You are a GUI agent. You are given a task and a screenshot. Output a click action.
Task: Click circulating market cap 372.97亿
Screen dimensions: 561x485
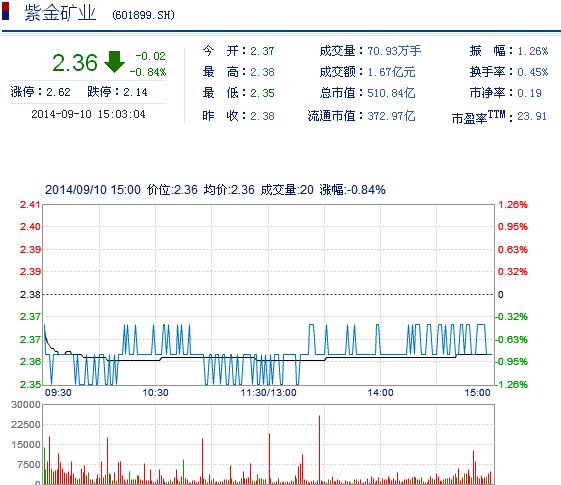[x=391, y=116]
